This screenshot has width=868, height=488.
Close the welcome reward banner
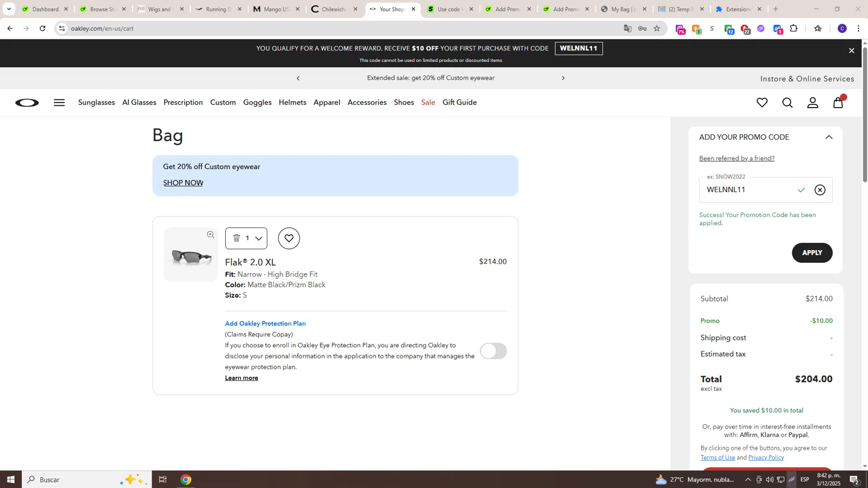pos(851,51)
